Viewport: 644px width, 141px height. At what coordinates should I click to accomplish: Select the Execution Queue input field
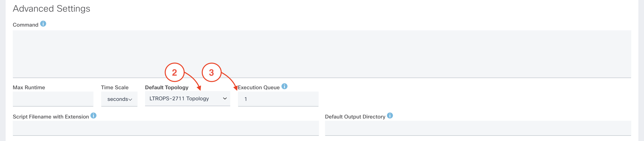tap(278, 99)
